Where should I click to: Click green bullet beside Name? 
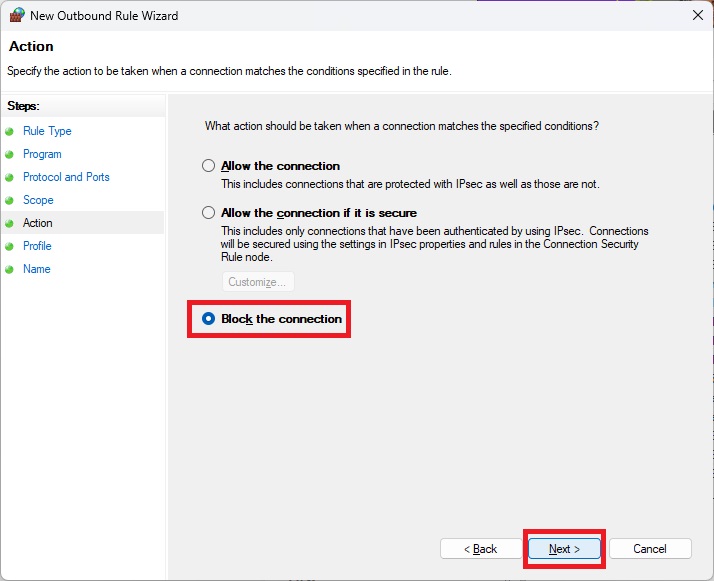click(9, 269)
